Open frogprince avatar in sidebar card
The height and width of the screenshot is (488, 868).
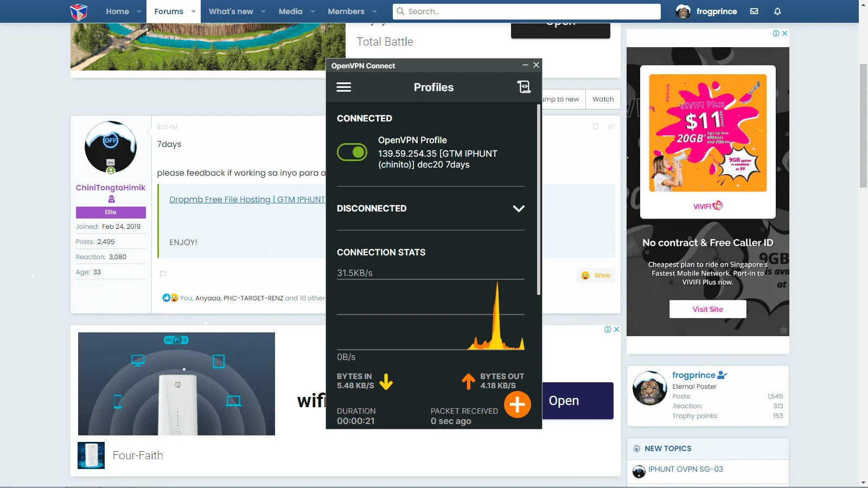tap(650, 388)
